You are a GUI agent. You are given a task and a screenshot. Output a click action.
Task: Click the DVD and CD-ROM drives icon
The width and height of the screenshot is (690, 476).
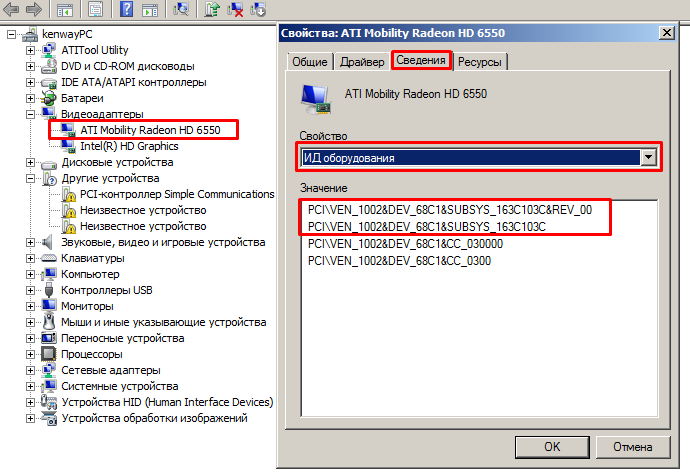tap(48, 66)
